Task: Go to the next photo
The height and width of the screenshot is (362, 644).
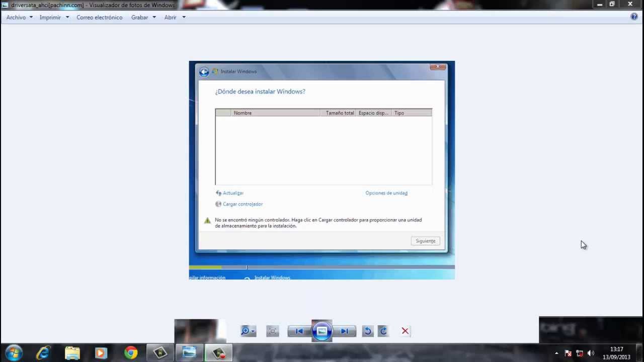Action: coord(345,331)
